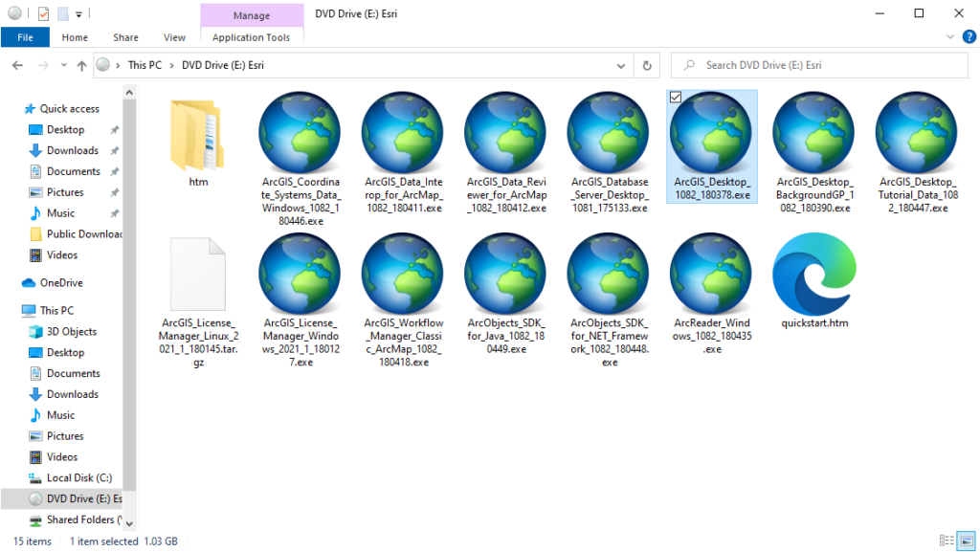Expand the This PC breadcrumb chevron
The height and width of the screenshot is (552, 980).
coord(172,65)
